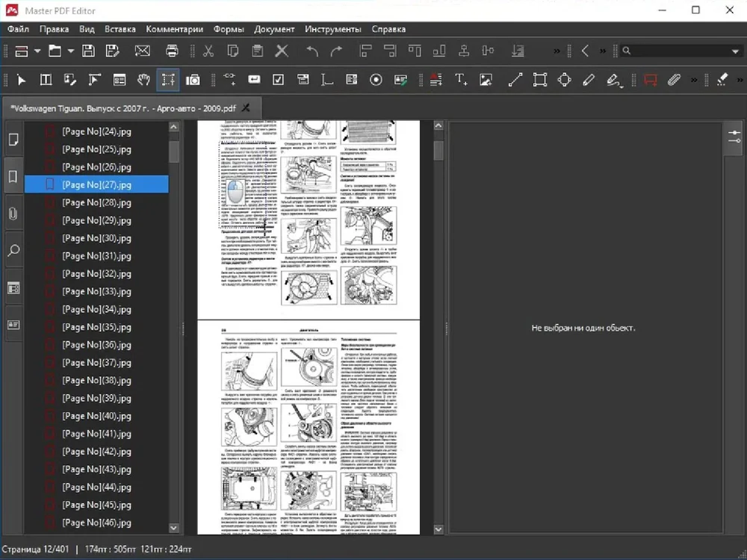Image resolution: width=747 pixels, height=560 pixels.
Task: Open the Инструменты menu
Action: (332, 29)
